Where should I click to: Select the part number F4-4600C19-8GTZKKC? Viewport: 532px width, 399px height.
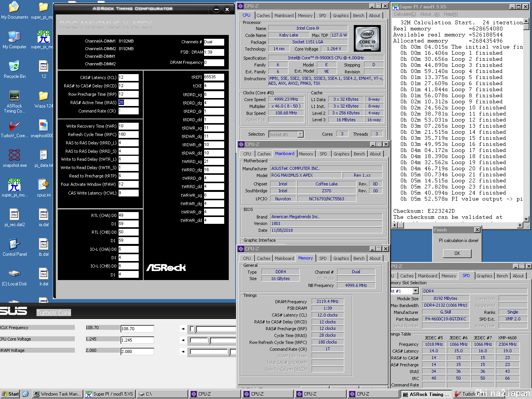pos(445,319)
